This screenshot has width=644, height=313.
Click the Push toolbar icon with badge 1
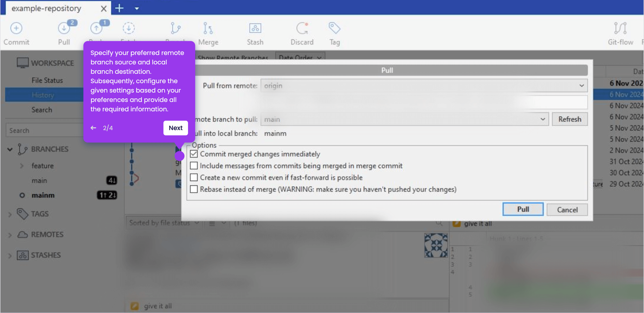pyautogui.click(x=97, y=28)
